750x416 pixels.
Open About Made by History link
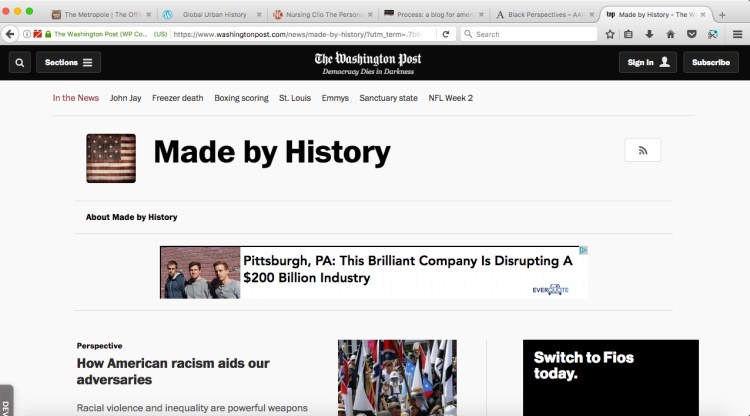click(132, 217)
